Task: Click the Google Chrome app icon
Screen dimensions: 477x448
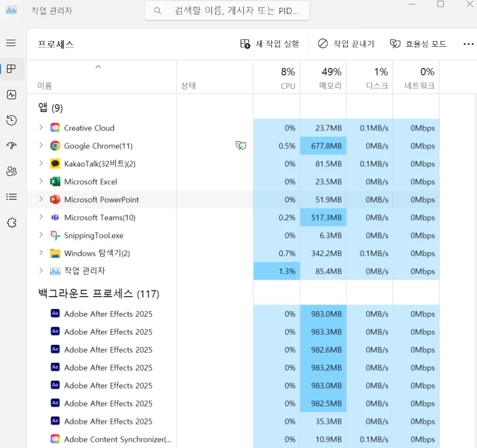Action: 55,146
